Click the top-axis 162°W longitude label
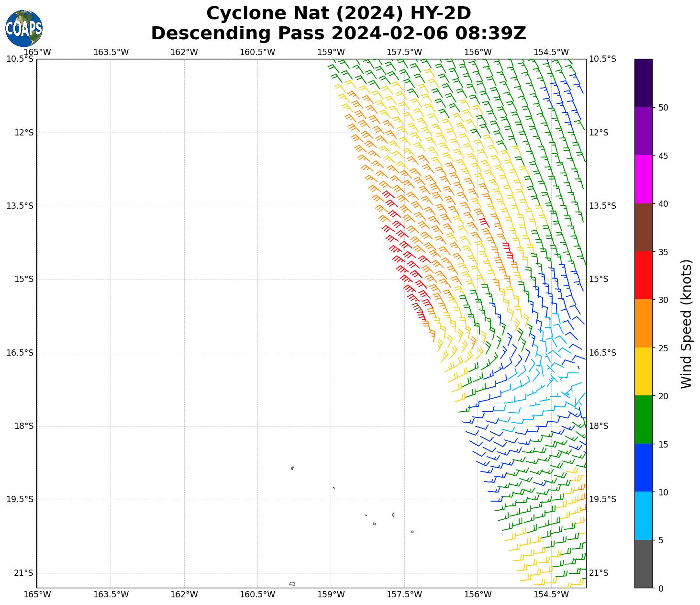 tap(184, 52)
